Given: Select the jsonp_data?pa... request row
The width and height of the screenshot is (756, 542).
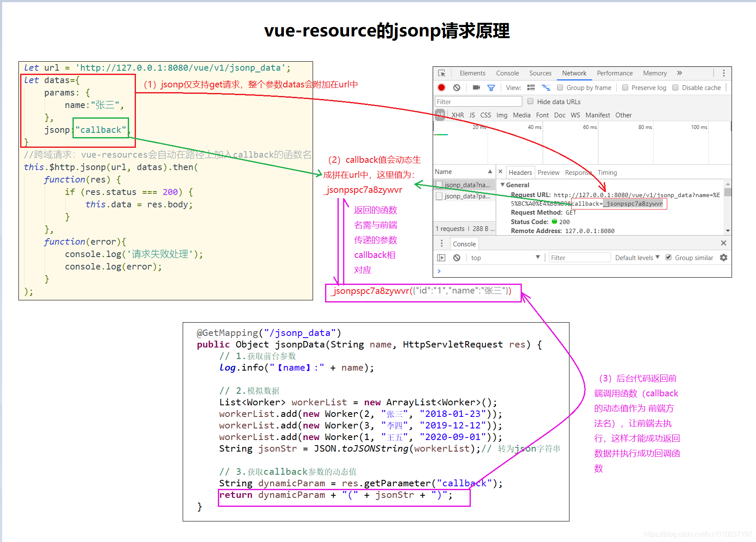Looking at the screenshot, I should (x=464, y=196).
